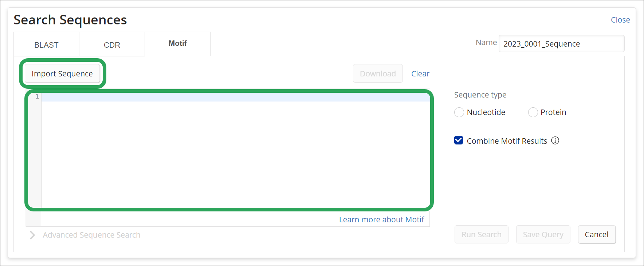Close the Search Sequences dialog via Close link
Viewport: 644px width, 266px height.
620,20
